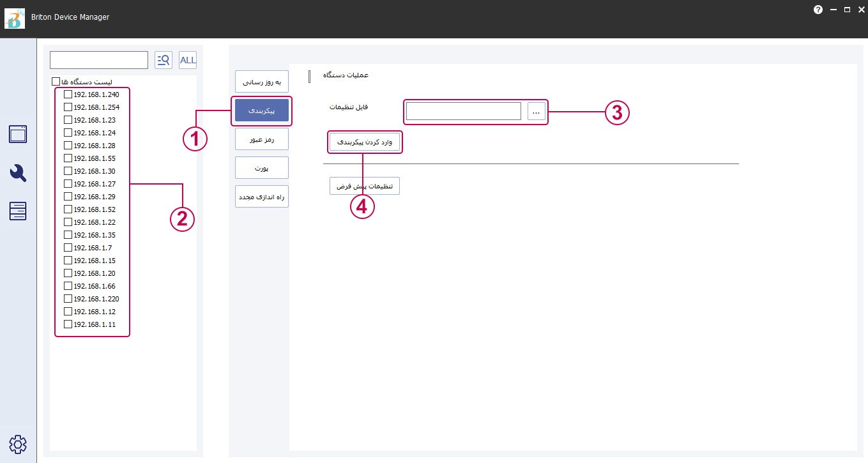
Task: Click the help question mark icon
Action: [x=818, y=10]
